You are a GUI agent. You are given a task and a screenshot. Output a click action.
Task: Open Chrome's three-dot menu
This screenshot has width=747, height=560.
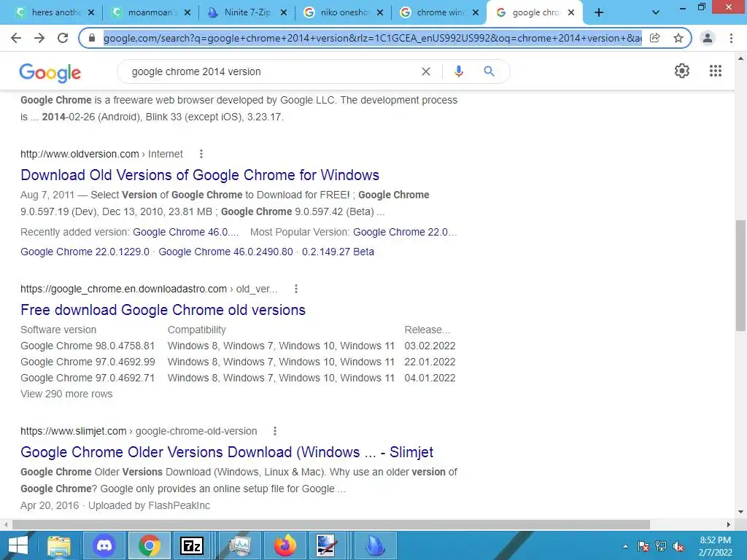click(731, 38)
